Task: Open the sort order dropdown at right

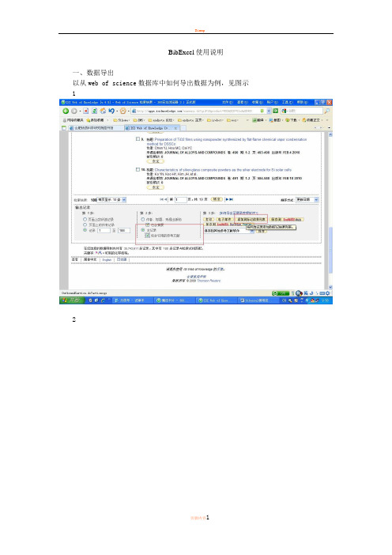Action: tap(307, 200)
